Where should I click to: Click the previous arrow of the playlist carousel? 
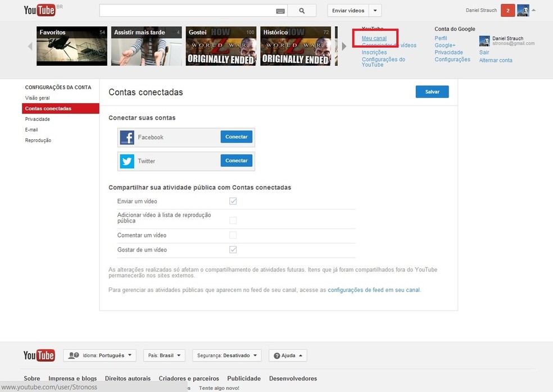(30, 46)
